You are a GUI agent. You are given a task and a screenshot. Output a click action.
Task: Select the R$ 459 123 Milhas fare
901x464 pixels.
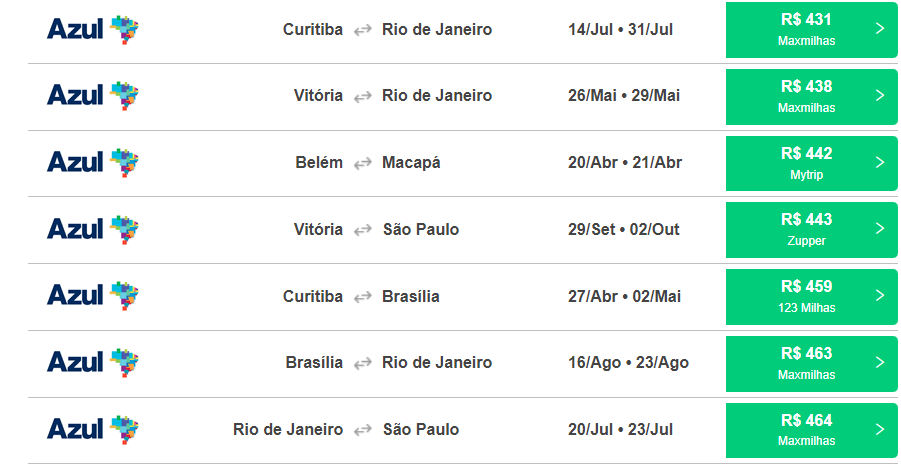[811, 297]
